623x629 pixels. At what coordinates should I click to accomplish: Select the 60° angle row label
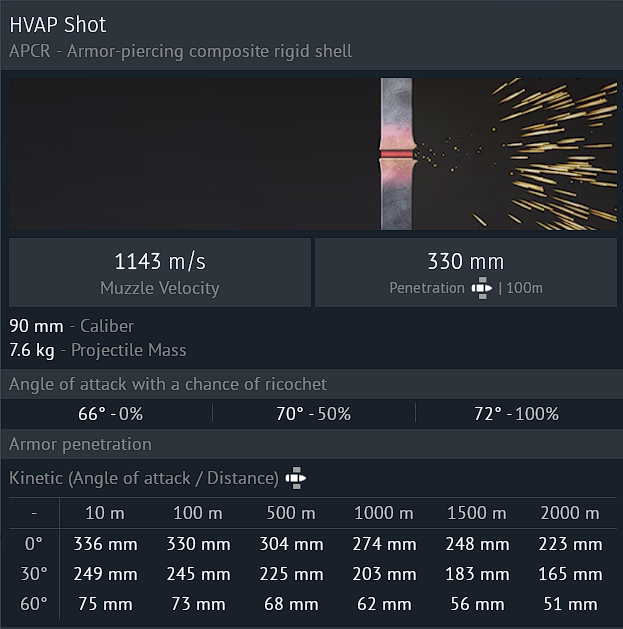34,604
